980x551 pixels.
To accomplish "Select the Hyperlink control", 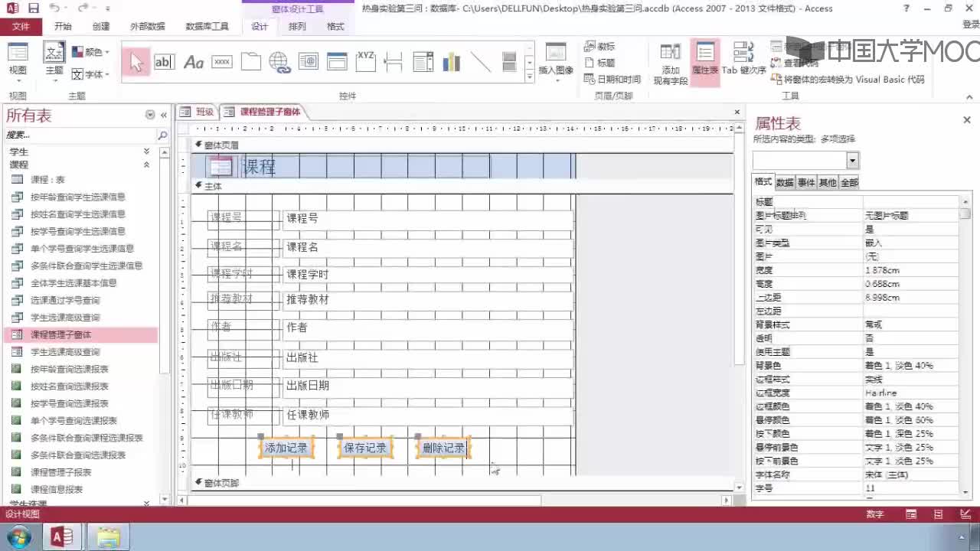I will click(279, 63).
